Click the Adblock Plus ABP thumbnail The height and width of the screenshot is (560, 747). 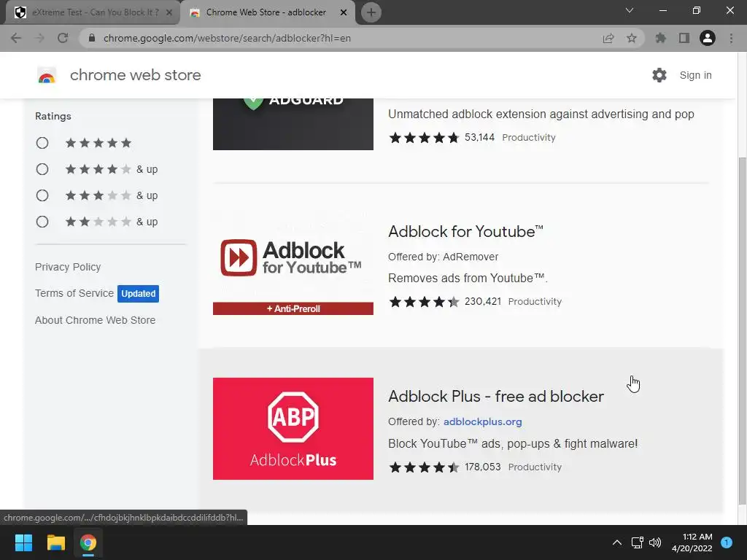293,429
